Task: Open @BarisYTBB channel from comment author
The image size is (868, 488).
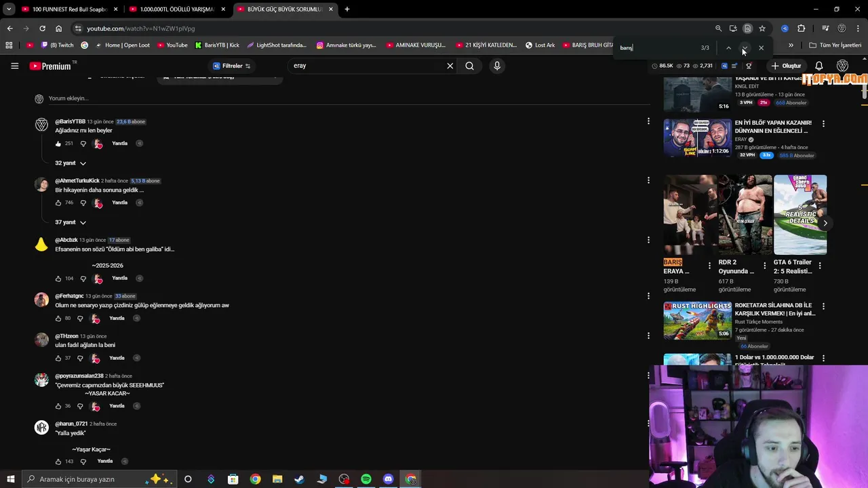Action: click(70, 121)
